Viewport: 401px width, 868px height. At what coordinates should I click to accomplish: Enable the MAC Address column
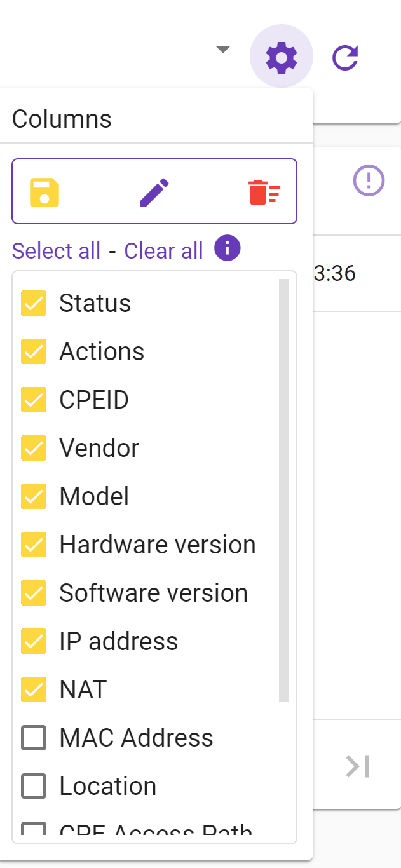point(34,738)
